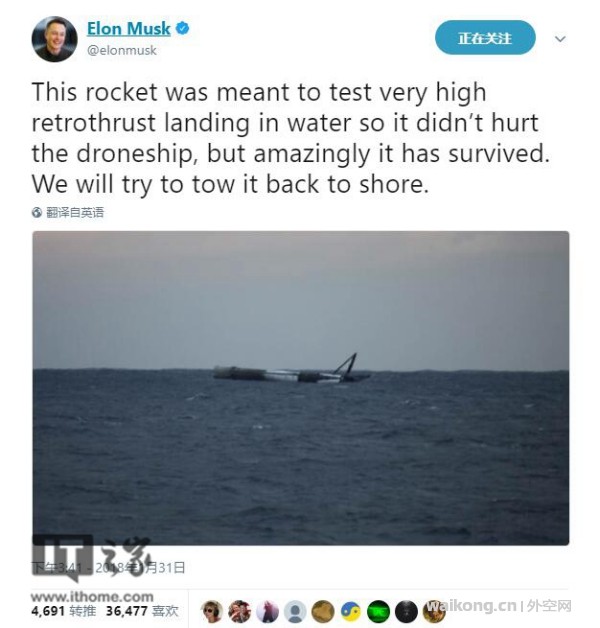Click the blue verified badge
The image size is (600, 628).
[183, 28]
